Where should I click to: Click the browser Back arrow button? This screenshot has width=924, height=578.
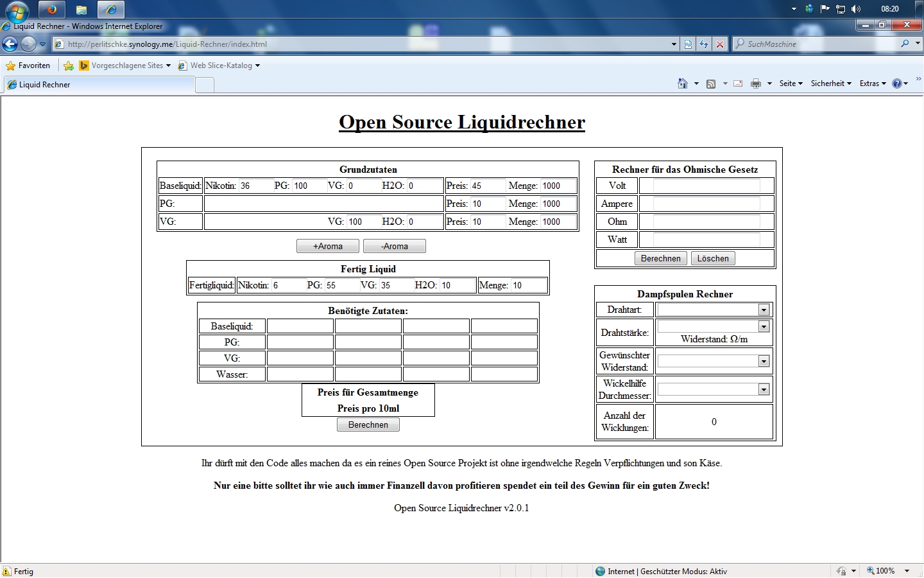[10, 44]
